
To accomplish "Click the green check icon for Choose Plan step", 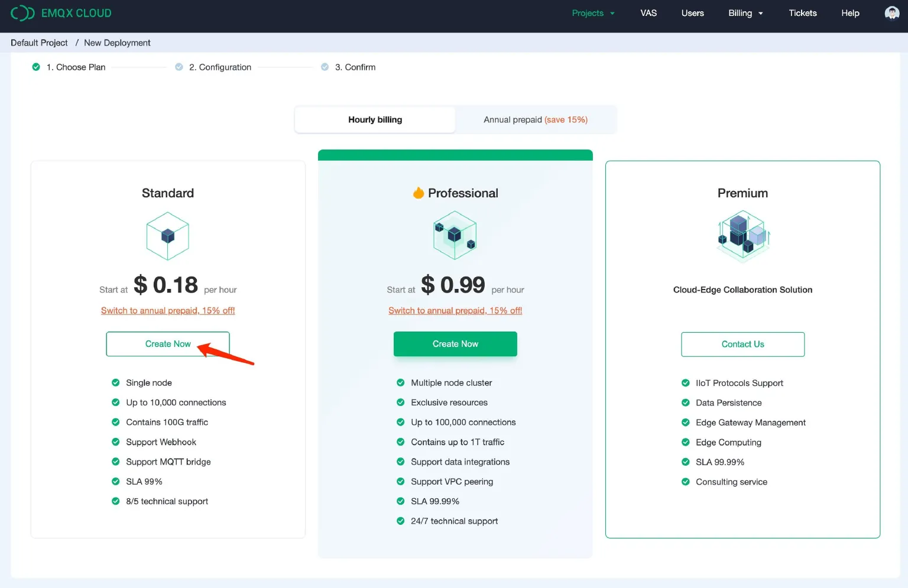I will tap(36, 67).
